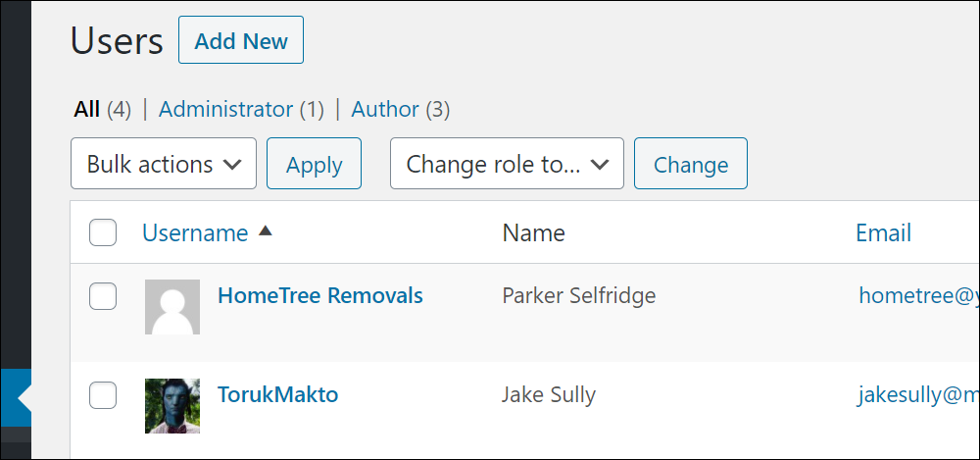The height and width of the screenshot is (460, 980).
Task: Sort users by Email column
Action: pyautogui.click(x=883, y=232)
